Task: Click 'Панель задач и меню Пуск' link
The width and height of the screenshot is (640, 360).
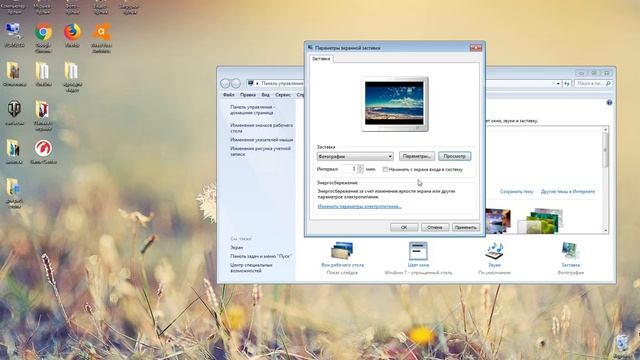Action: [260, 256]
